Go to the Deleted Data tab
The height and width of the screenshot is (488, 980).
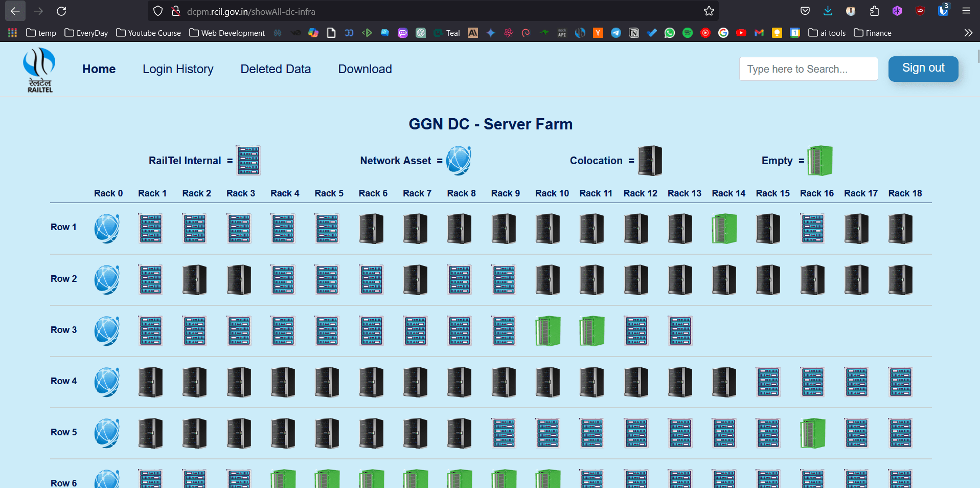pyautogui.click(x=276, y=69)
